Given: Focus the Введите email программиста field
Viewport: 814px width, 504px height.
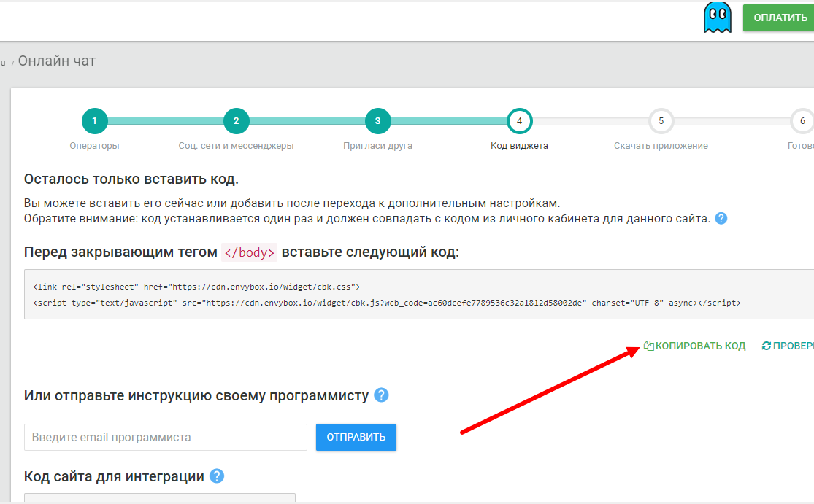Looking at the screenshot, I should (166, 437).
